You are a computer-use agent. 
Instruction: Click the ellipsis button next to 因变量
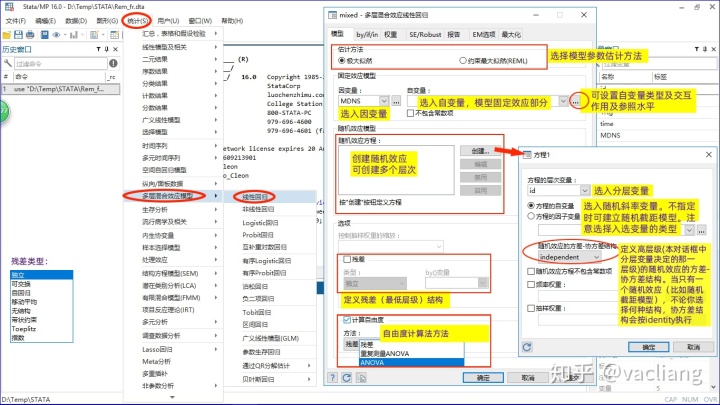[396, 101]
